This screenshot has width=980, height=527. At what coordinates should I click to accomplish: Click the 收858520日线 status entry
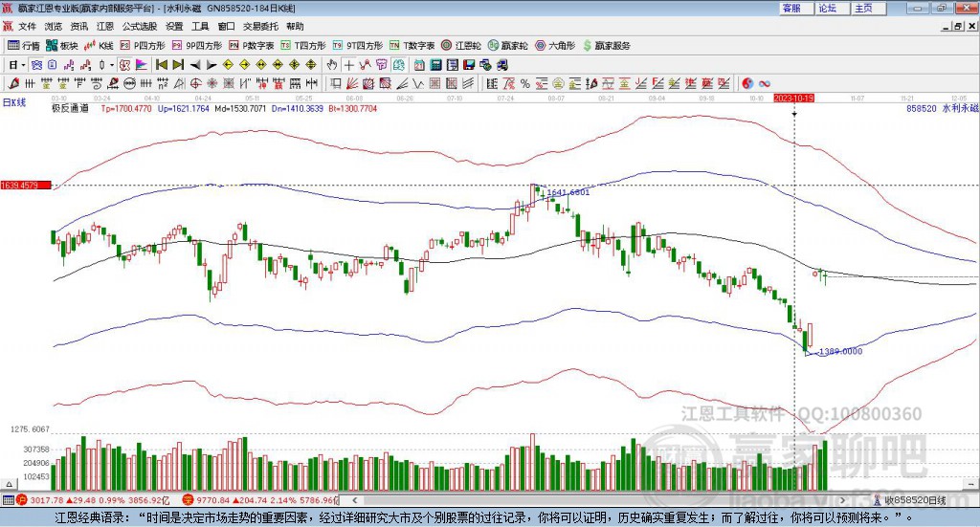[x=911, y=500]
